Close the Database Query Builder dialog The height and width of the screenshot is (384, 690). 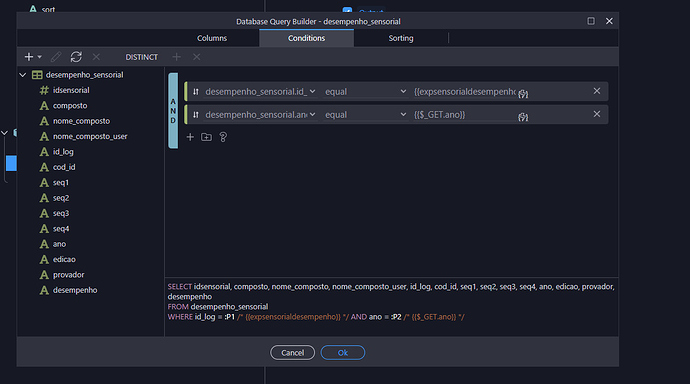click(609, 21)
